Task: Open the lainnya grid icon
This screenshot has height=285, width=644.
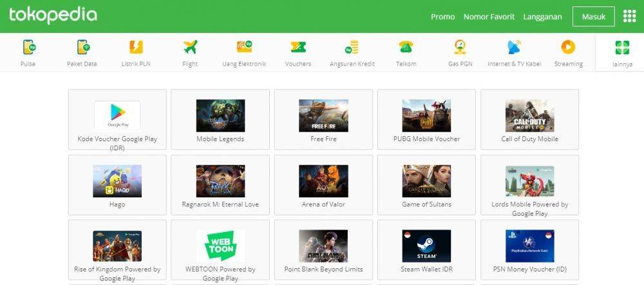Action: 622,47
